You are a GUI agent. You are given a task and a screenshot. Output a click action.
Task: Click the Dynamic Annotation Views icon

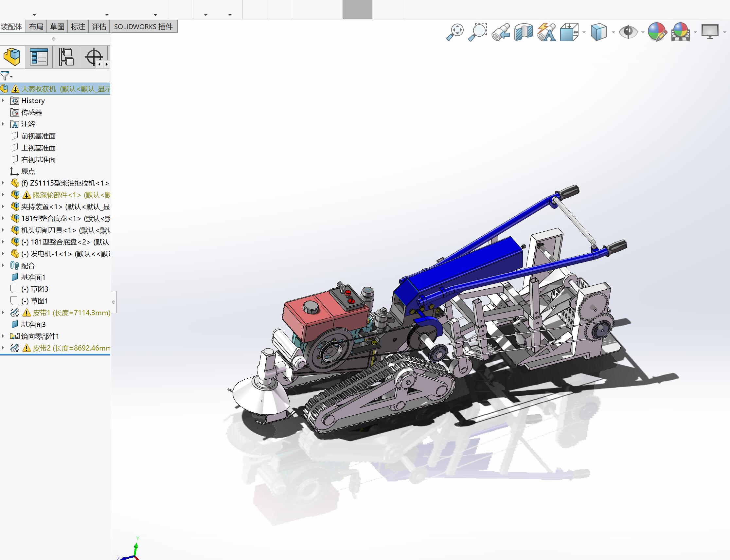pyautogui.click(x=546, y=32)
